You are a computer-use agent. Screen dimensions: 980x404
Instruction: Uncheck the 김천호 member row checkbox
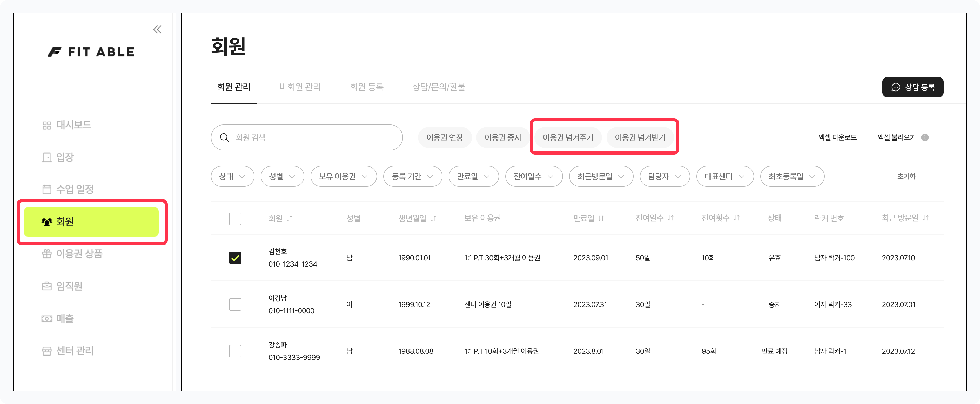[x=235, y=258]
